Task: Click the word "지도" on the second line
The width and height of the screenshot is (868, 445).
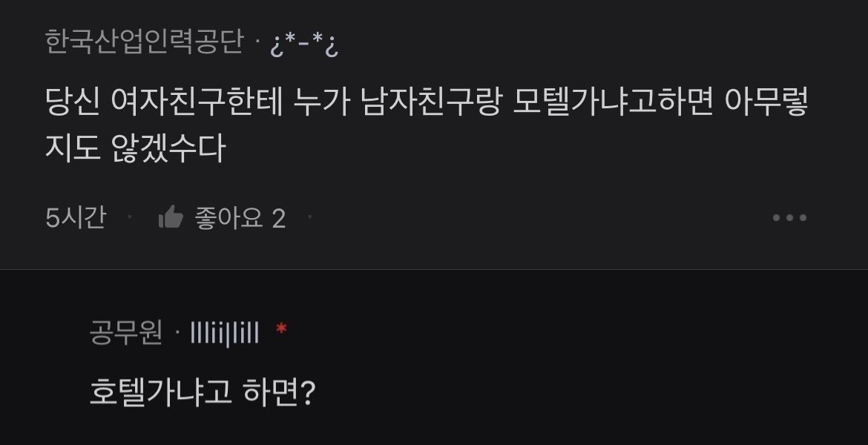Action: tap(72, 148)
